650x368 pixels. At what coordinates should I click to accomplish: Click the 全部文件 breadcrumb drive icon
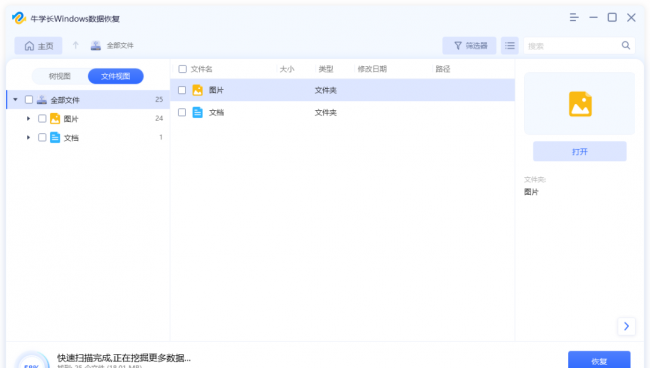click(x=96, y=46)
